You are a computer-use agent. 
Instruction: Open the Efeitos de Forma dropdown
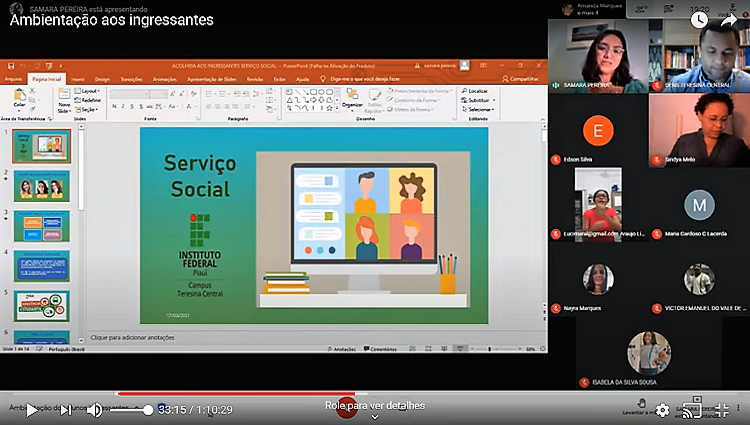coord(411,109)
